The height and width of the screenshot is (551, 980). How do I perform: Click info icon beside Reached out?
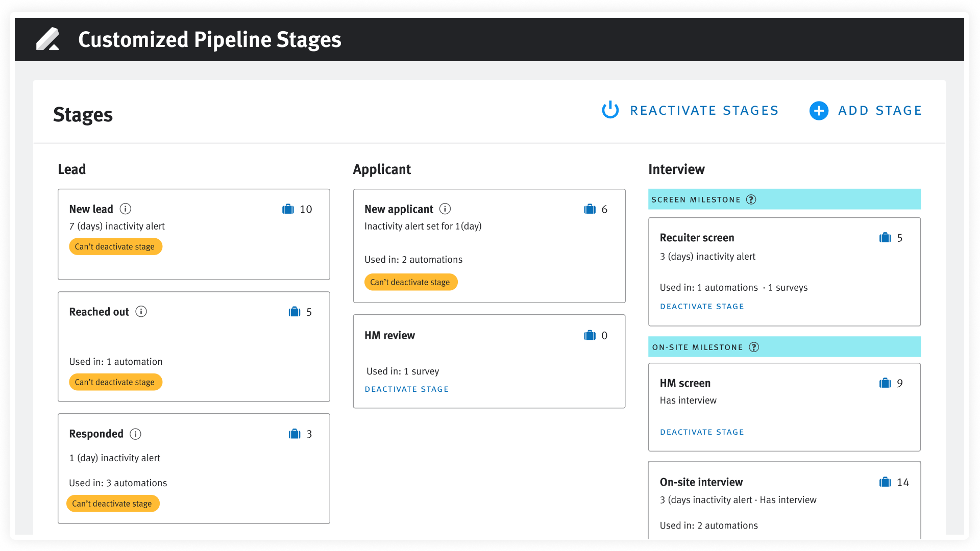141,312
